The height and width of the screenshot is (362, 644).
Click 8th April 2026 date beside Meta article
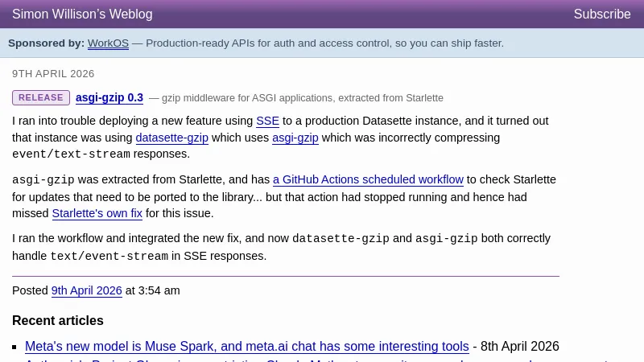pyautogui.click(x=519, y=347)
